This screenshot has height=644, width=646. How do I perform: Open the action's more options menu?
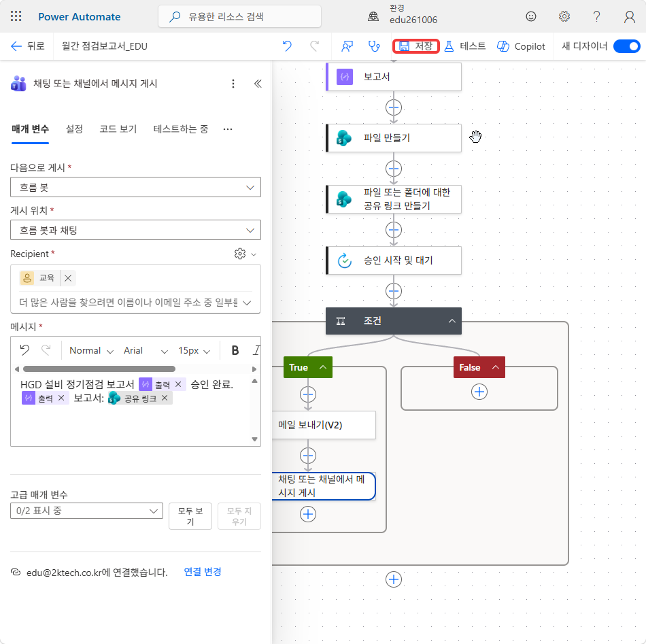233,84
